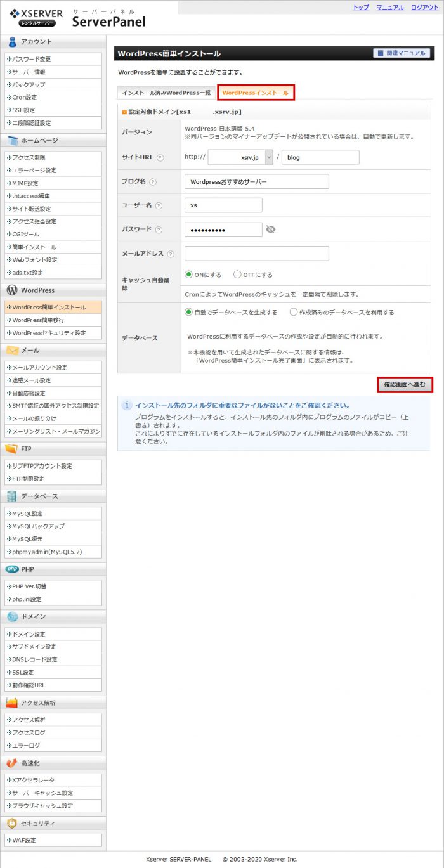
Task: Select OFFにする cache radio button
Action: 237,275
